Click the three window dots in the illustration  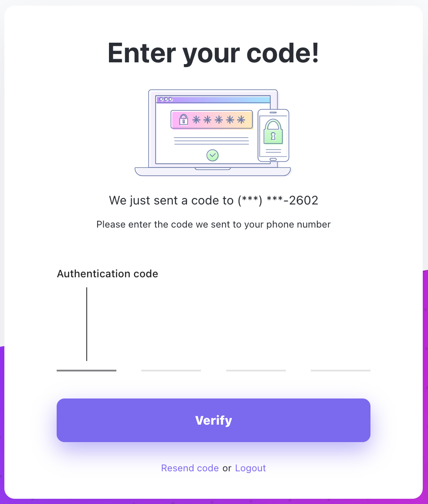coord(166,99)
